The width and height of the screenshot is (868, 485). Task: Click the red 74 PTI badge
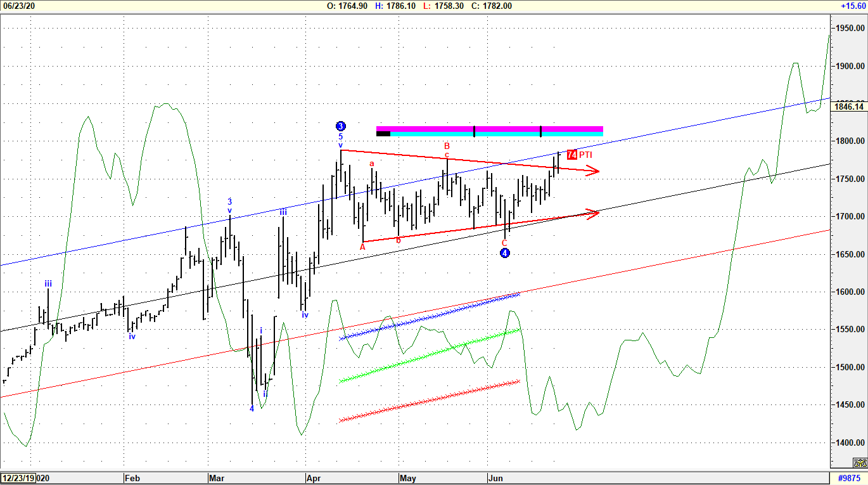(x=572, y=155)
